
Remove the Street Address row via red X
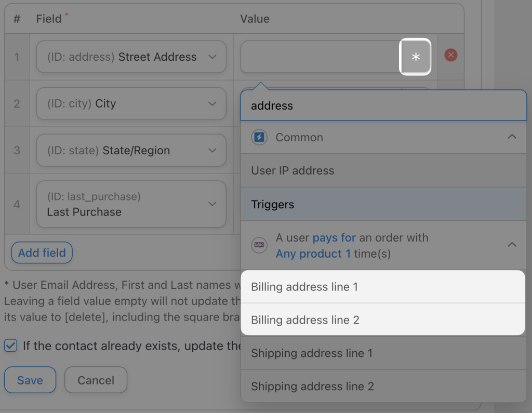(x=451, y=55)
